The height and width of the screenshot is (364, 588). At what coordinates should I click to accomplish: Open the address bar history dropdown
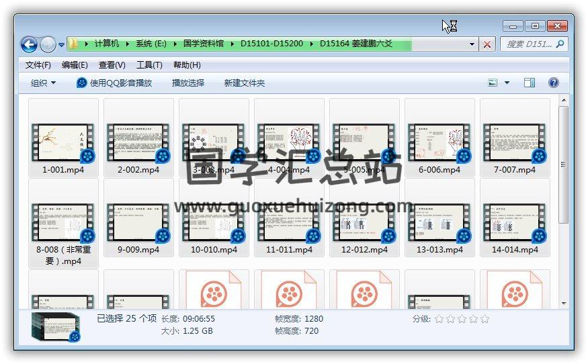pyautogui.click(x=472, y=44)
